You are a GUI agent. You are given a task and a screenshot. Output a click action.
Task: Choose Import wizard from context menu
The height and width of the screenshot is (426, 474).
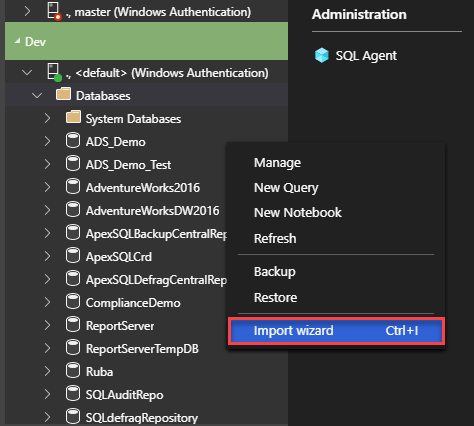coord(336,331)
